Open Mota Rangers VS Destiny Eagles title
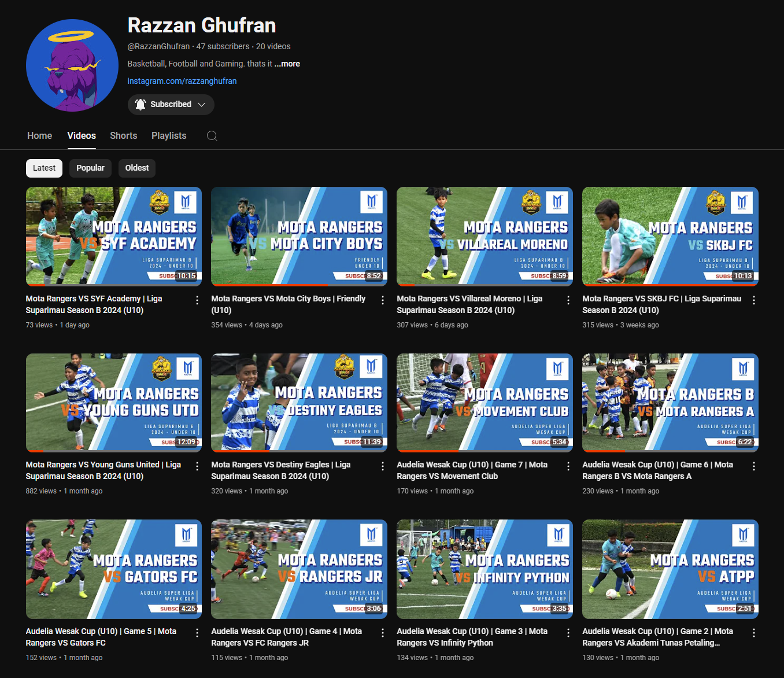Viewport: 784px width, 678px height. tap(281, 470)
